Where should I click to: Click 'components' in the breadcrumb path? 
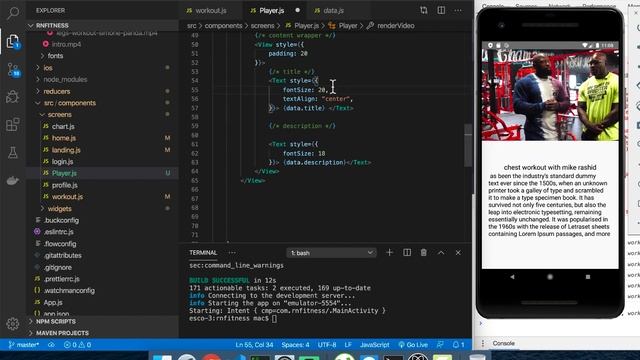pos(223,26)
